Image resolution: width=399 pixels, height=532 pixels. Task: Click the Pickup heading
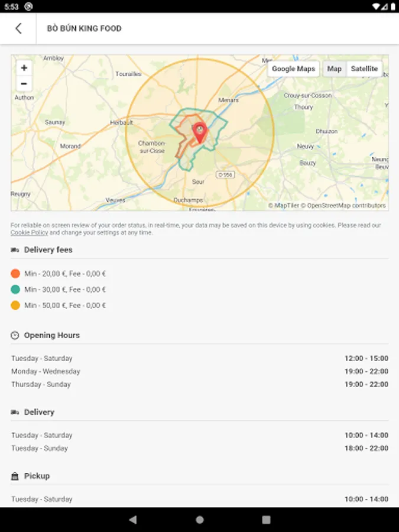37,476
